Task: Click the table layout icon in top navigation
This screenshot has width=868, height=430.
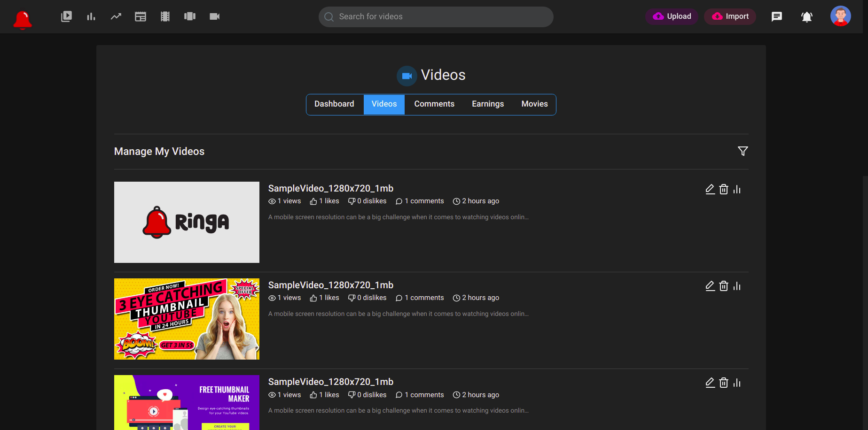Action: (x=141, y=16)
